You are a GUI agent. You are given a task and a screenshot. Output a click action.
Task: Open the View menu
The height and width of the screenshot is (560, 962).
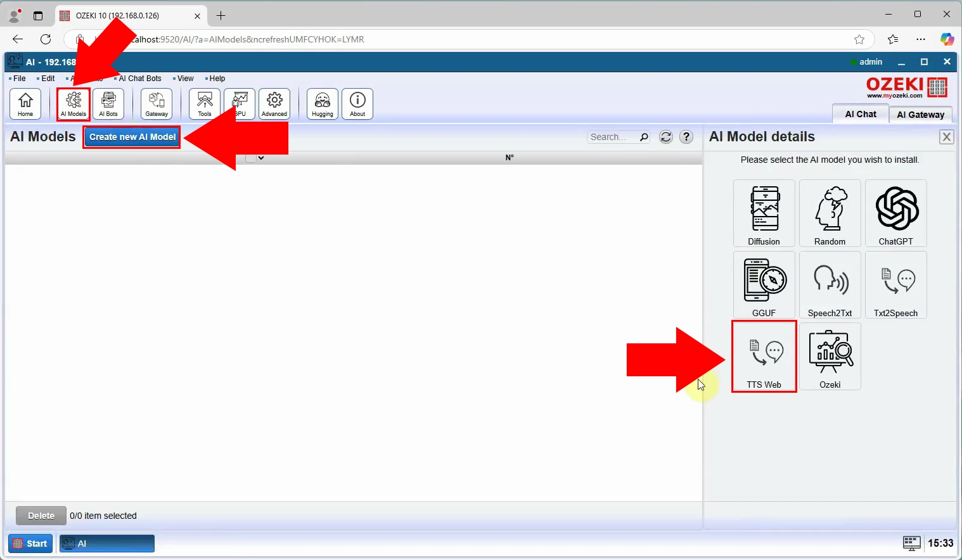pos(186,79)
